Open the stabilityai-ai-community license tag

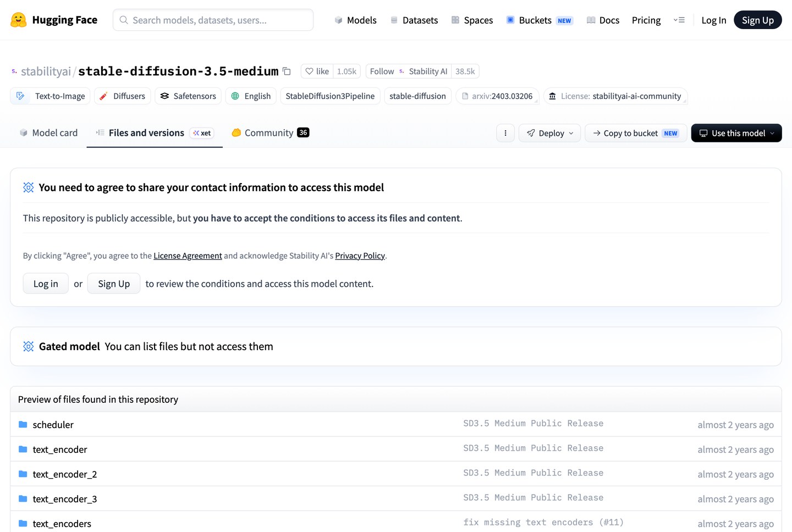click(615, 96)
